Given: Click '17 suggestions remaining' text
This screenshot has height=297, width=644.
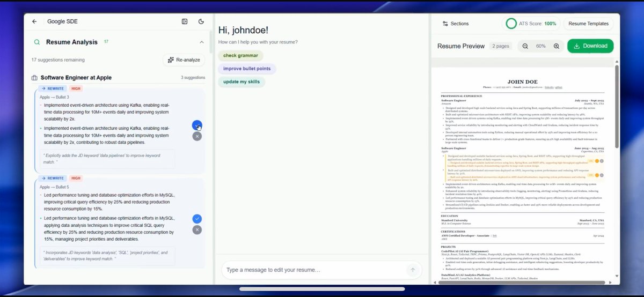Looking at the screenshot, I should [58, 60].
